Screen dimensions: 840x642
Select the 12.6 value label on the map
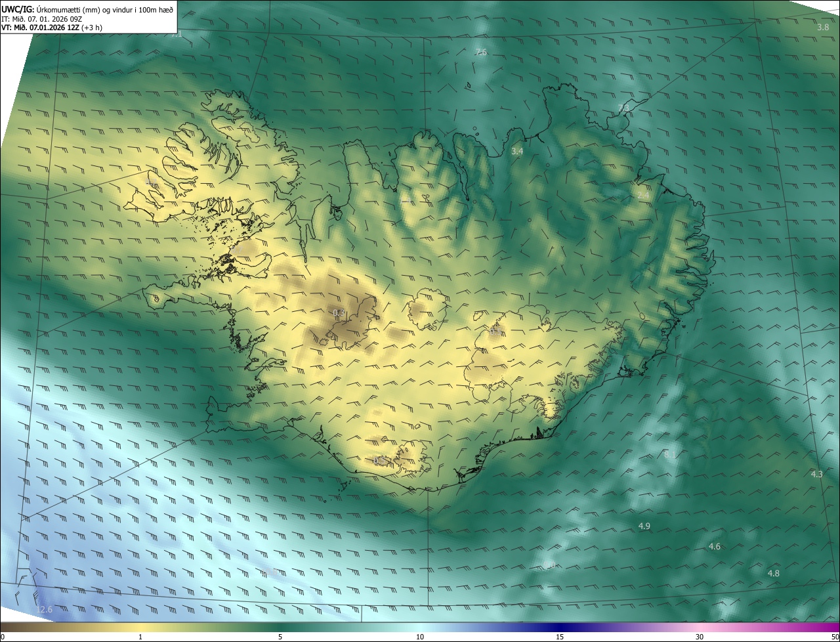tap(44, 610)
